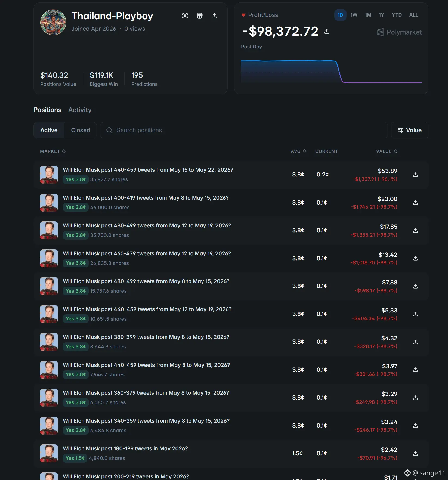This screenshot has width=448, height=480.
Task: Sort by the MARKET column header
Action: (x=53, y=151)
